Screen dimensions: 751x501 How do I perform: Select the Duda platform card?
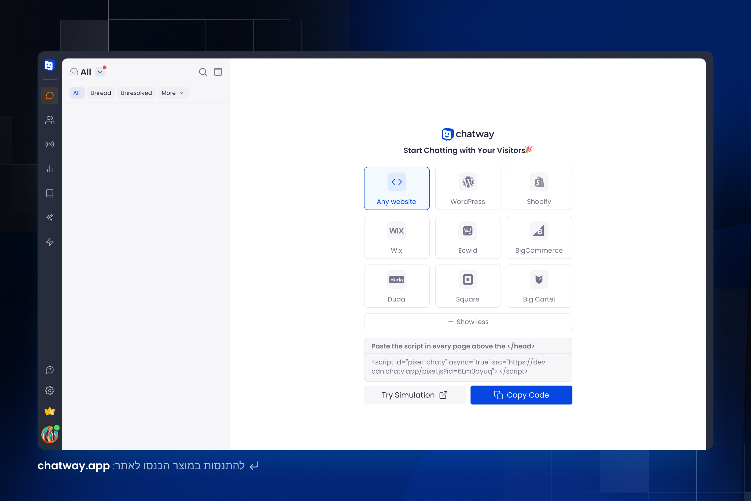(397, 286)
